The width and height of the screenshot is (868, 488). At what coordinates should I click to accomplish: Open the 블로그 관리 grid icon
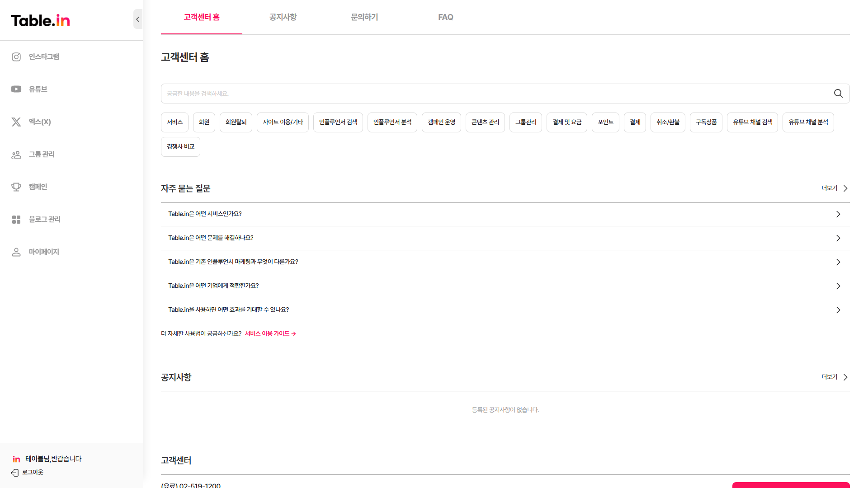(x=16, y=220)
